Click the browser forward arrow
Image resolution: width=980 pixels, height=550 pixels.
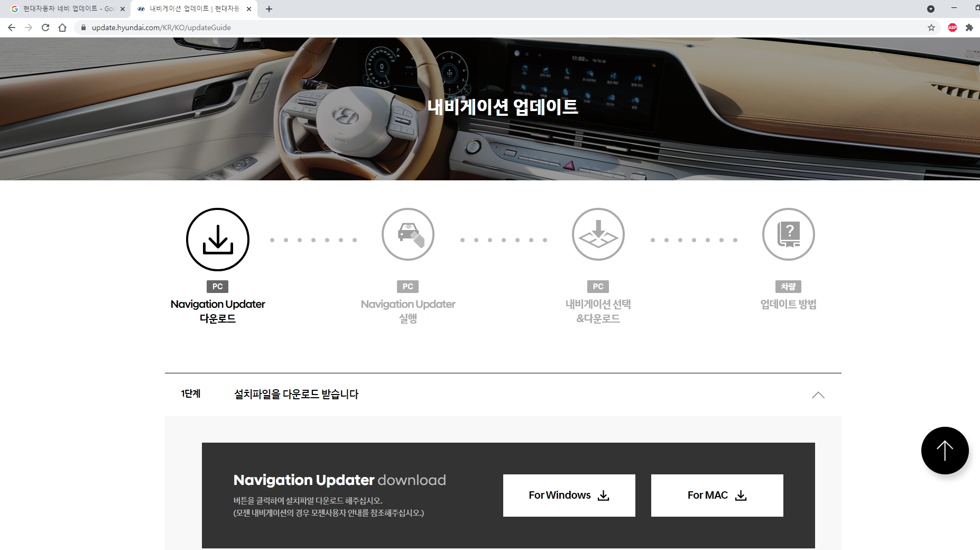29,27
